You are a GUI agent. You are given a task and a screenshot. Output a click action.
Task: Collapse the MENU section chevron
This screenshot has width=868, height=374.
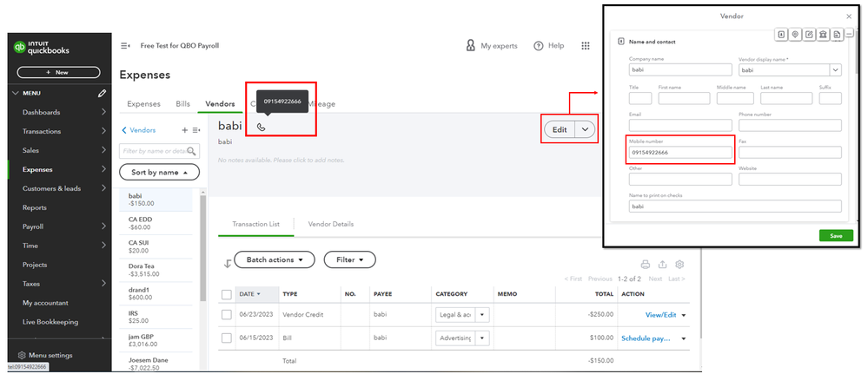pyautogui.click(x=16, y=94)
